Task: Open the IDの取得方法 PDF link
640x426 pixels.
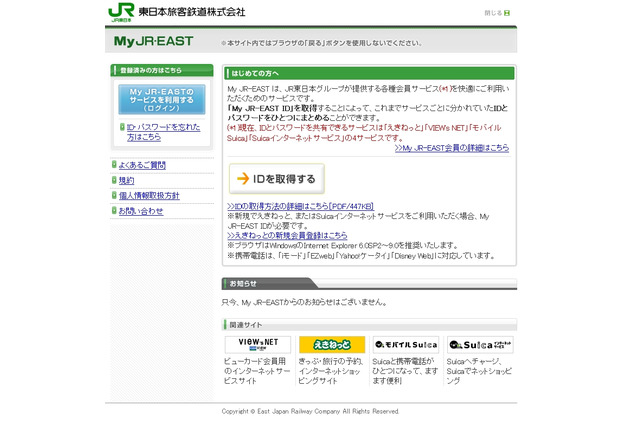Action: 300,206
